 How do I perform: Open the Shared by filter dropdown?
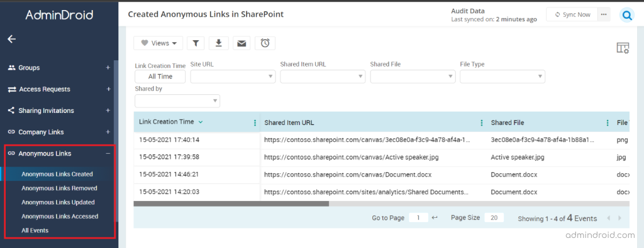point(177,101)
